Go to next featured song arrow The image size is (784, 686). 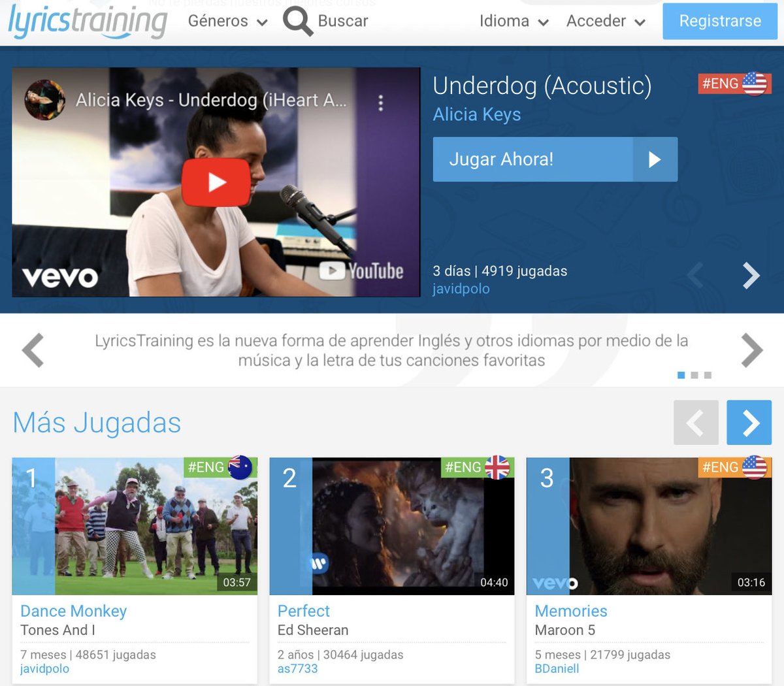pyautogui.click(x=751, y=276)
